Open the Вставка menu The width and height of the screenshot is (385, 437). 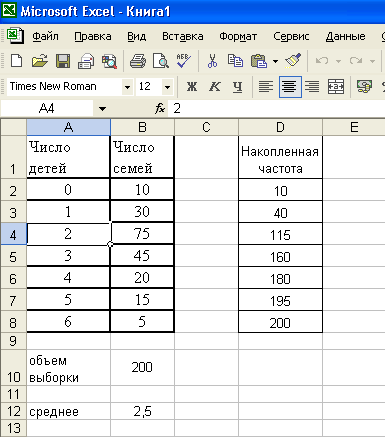click(183, 36)
